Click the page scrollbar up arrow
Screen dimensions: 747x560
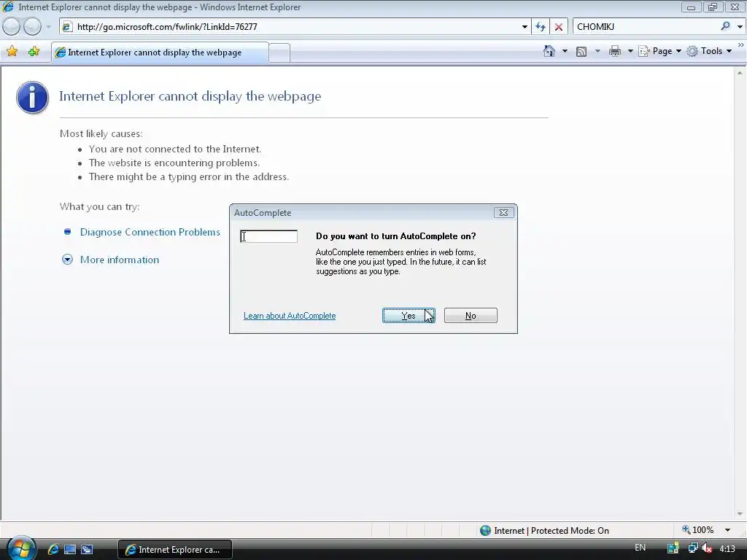[x=740, y=74]
